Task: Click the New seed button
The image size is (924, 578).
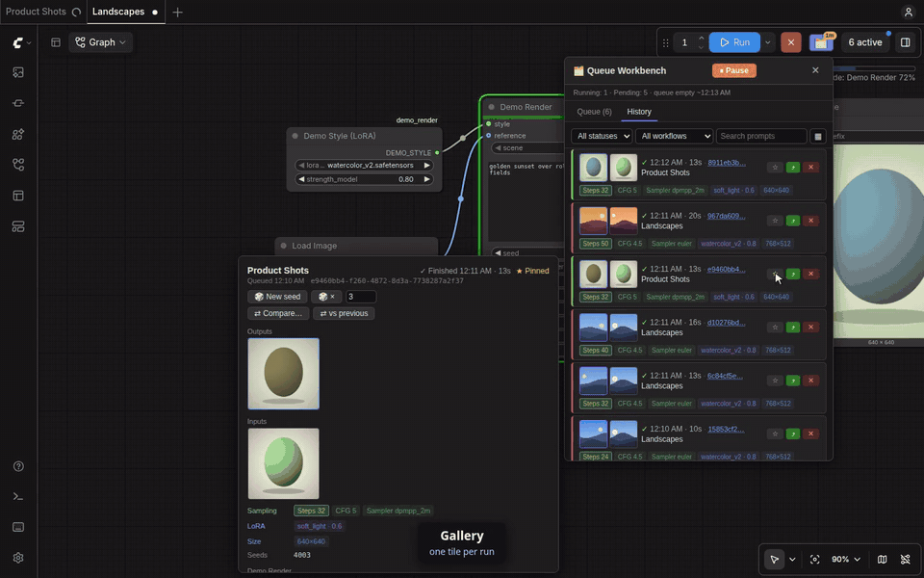Action: [x=277, y=297]
